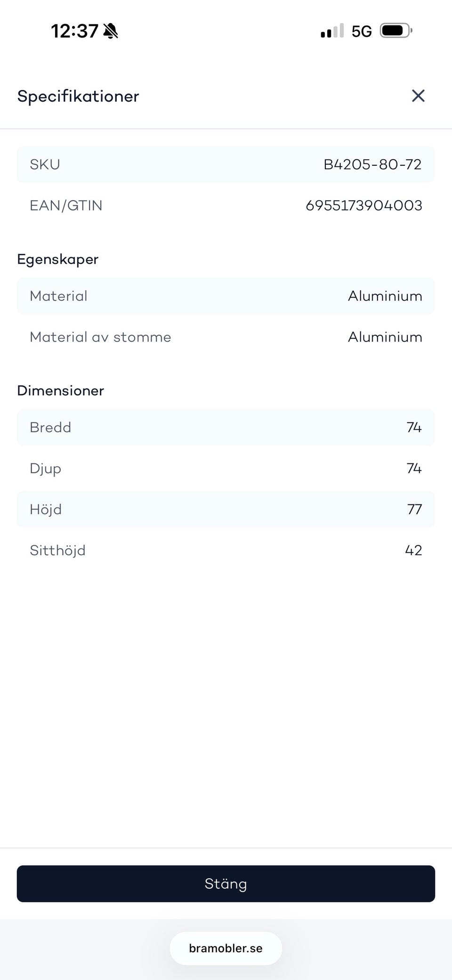Select the EAN/GTIN number 6955173904003
This screenshot has width=452, height=980.
[363, 205]
